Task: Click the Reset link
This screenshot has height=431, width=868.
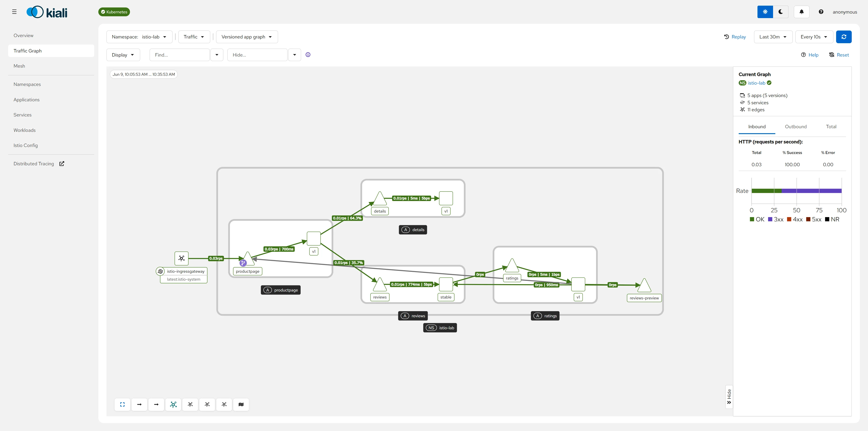Action: pyautogui.click(x=839, y=55)
